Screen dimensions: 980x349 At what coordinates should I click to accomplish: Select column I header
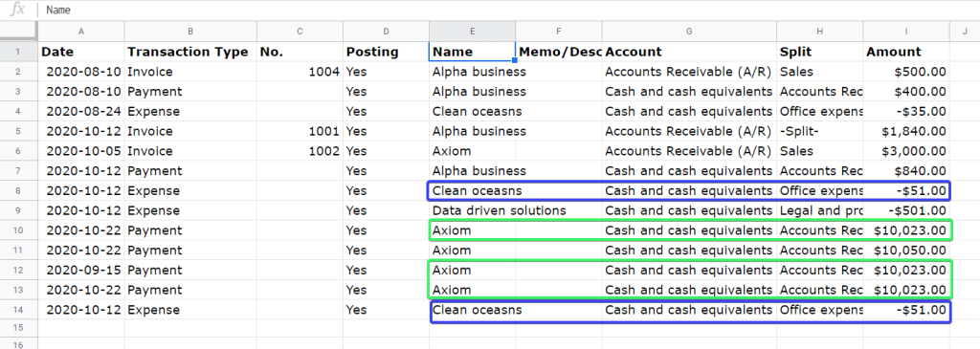tap(906, 32)
